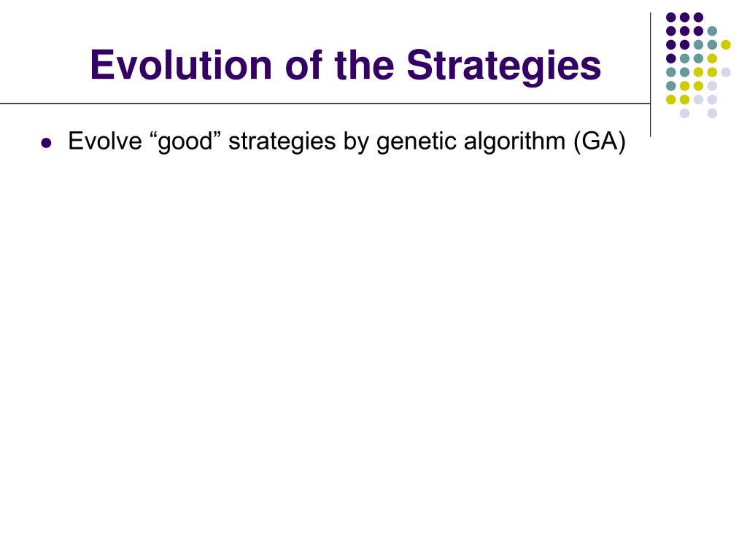Screen dimensions: 747x560
Task: Click the top-left purple dot of the dot grid
Action: point(671,17)
